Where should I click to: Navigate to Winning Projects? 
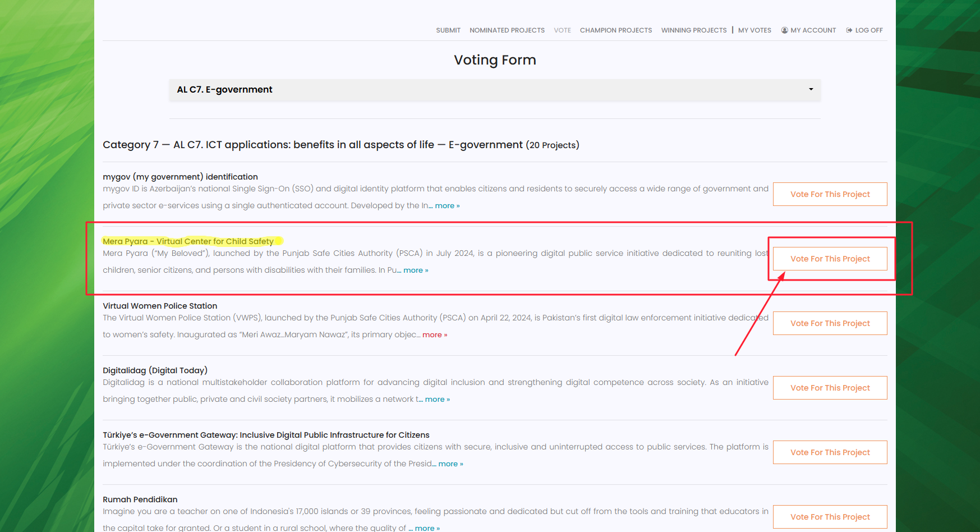click(693, 30)
